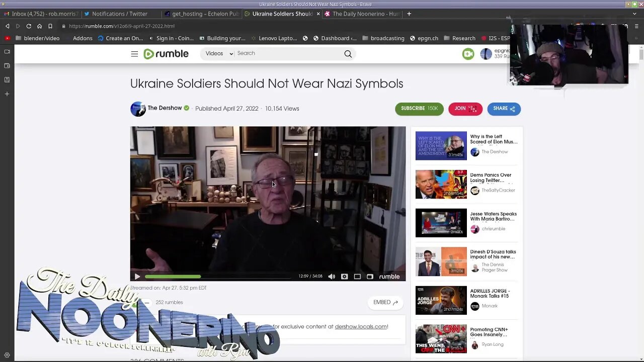
Task: Open the epgn.ch bookmark
Action: [424, 38]
